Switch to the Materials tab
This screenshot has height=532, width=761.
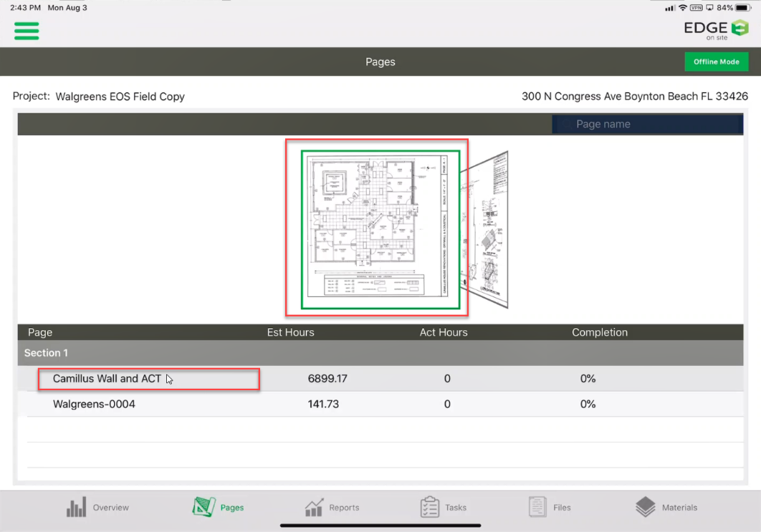click(x=666, y=507)
